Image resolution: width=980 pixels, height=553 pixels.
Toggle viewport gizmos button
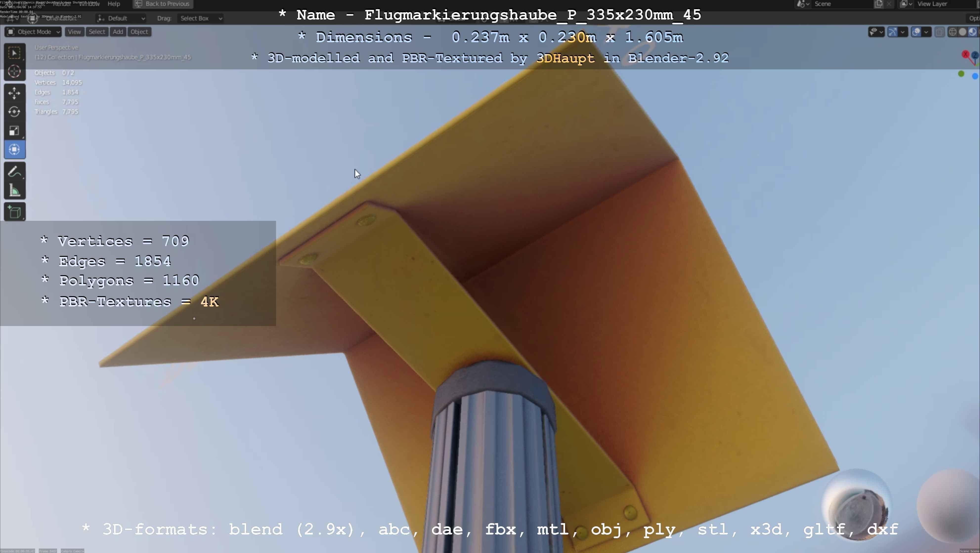893,32
